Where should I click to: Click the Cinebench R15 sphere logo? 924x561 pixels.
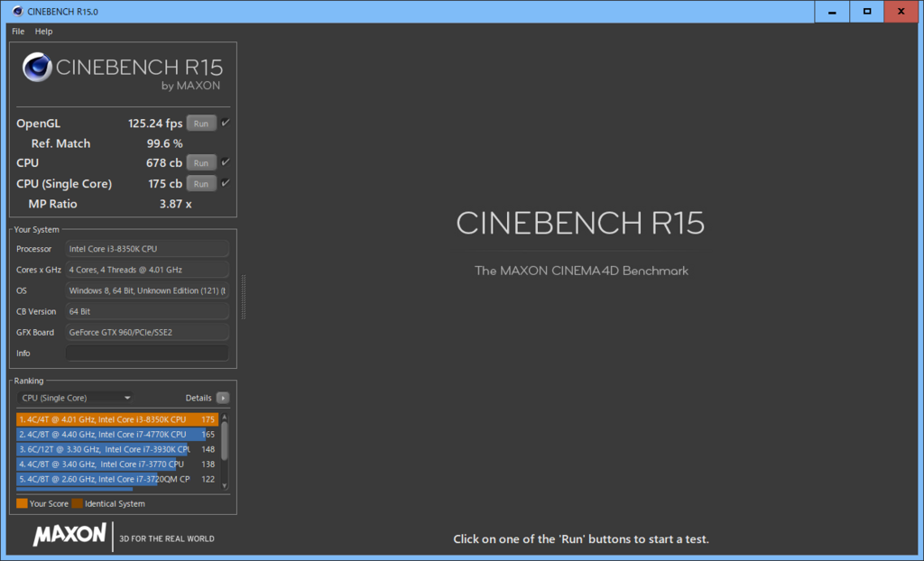click(37, 67)
